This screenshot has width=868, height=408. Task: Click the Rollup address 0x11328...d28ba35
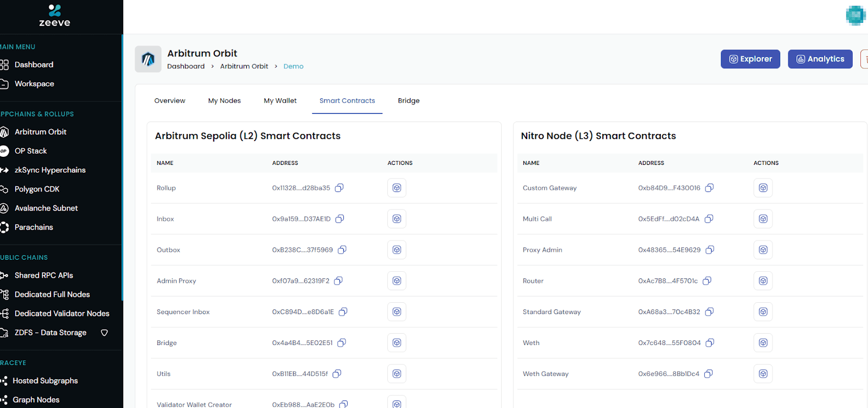301,188
